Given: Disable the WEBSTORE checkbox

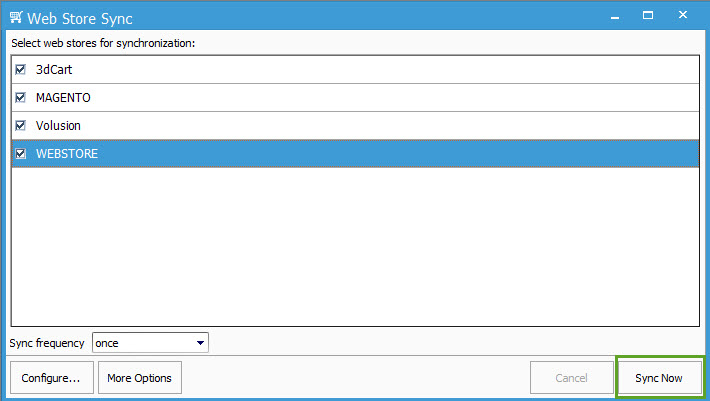Looking at the screenshot, I should [x=20, y=153].
